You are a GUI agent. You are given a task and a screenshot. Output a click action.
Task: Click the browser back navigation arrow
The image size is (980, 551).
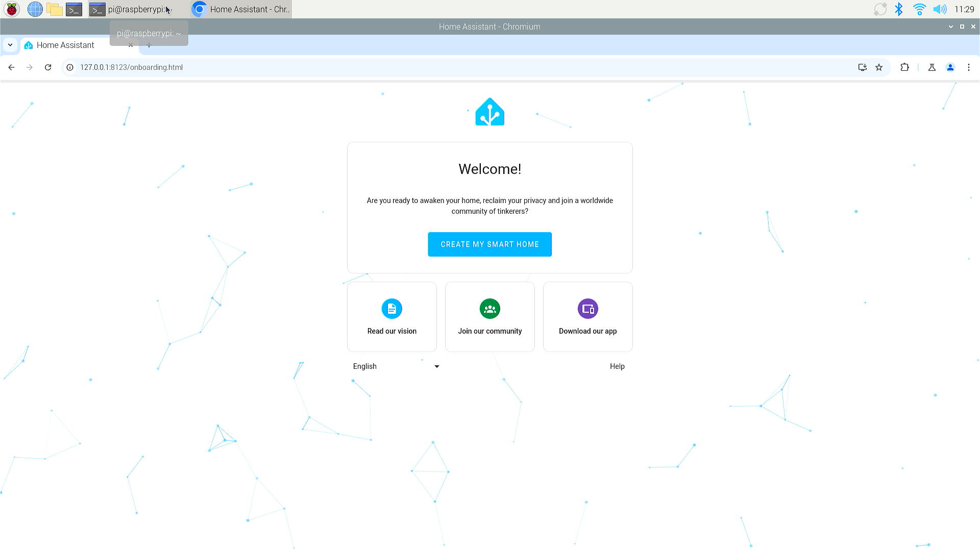tap(11, 67)
